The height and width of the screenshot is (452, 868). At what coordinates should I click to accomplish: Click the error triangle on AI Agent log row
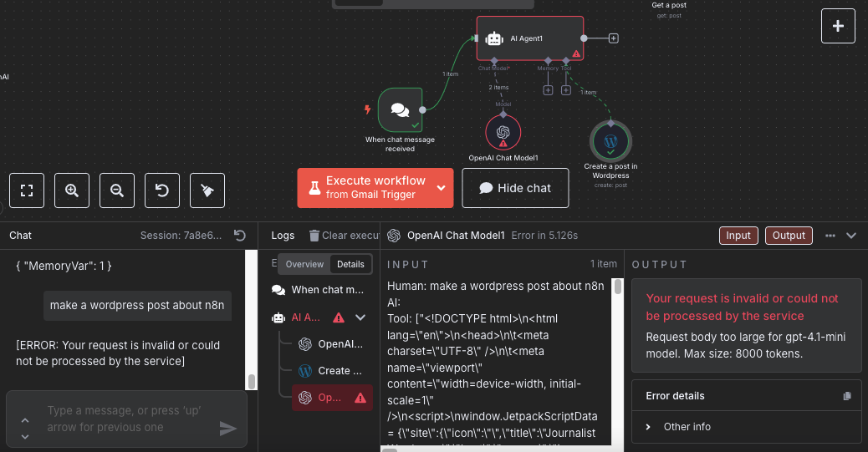(339, 317)
